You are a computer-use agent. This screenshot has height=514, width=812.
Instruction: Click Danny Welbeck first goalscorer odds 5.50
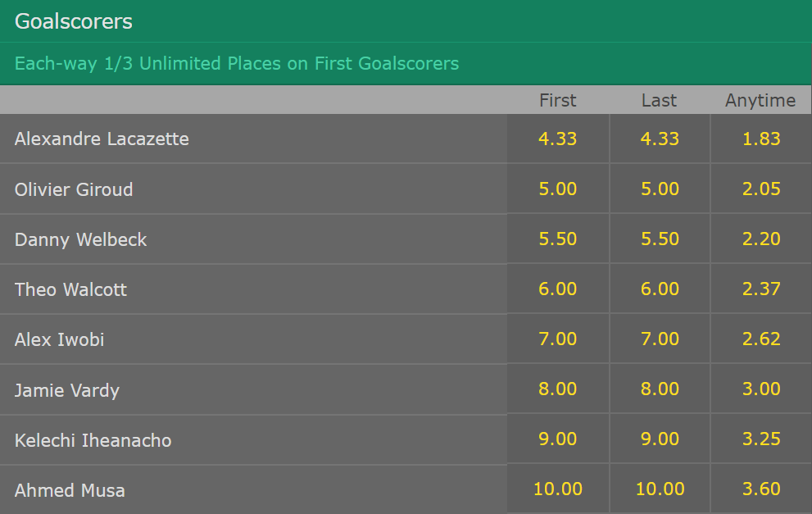(x=558, y=239)
